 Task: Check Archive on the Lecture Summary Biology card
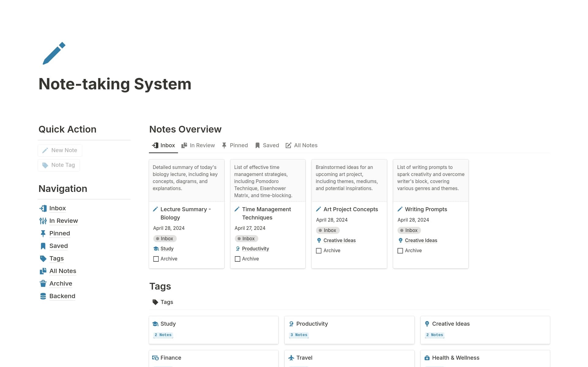[x=156, y=259]
